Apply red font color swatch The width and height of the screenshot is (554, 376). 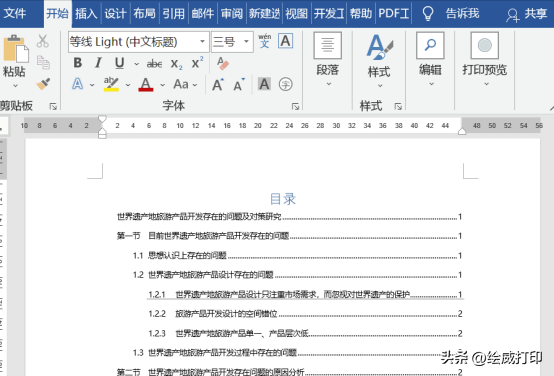tap(146, 85)
